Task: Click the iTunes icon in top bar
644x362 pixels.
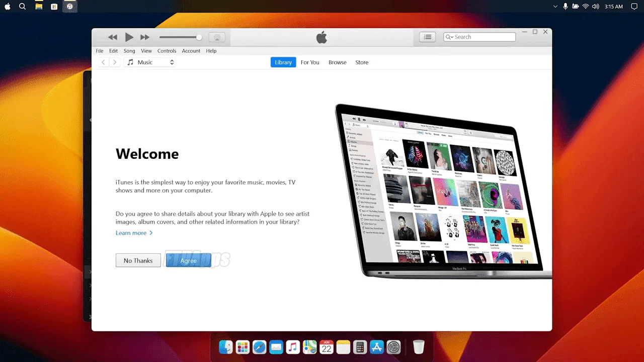Action: tap(70, 7)
